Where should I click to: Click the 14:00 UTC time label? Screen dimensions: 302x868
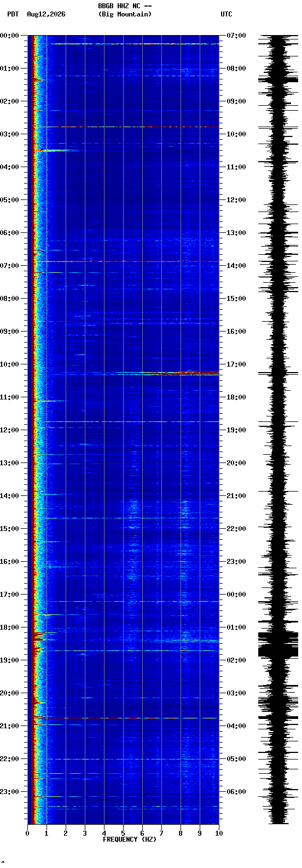click(236, 266)
